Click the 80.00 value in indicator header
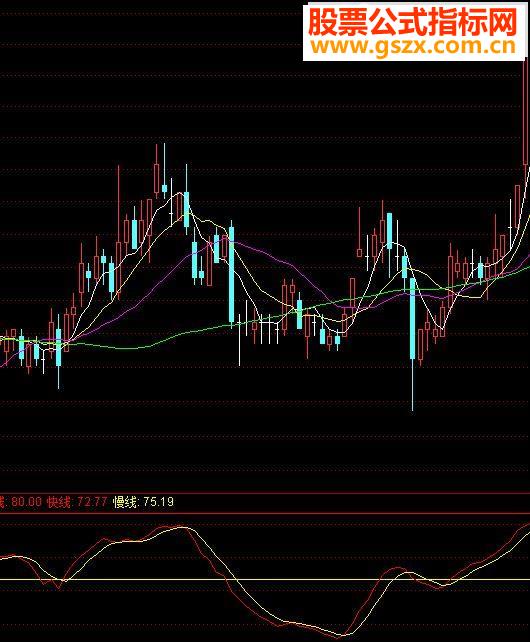This screenshot has height=642, width=530. pos(27,502)
